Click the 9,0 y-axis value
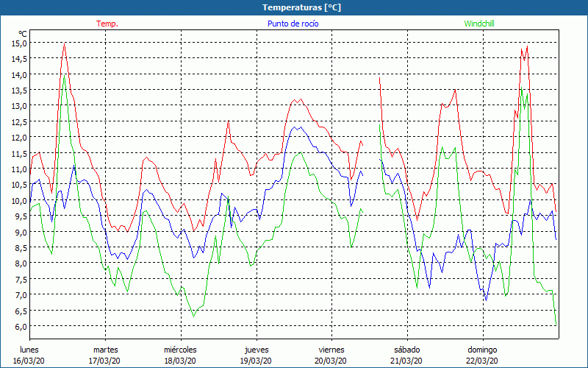 pos(21,232)
